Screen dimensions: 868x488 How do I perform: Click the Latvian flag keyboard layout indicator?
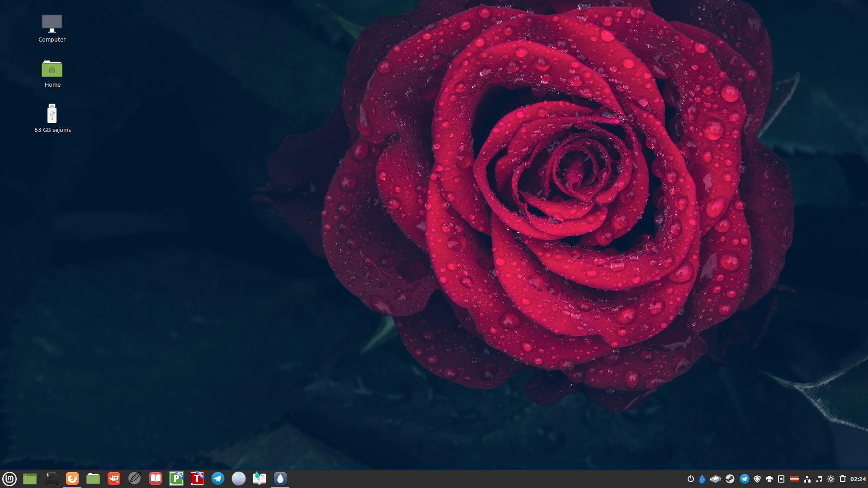[794, 479]
